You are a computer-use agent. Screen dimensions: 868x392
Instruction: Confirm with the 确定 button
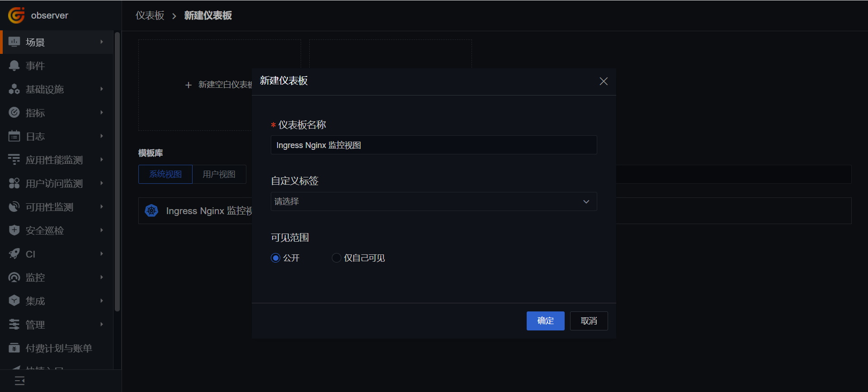click(x=545, y=321)
